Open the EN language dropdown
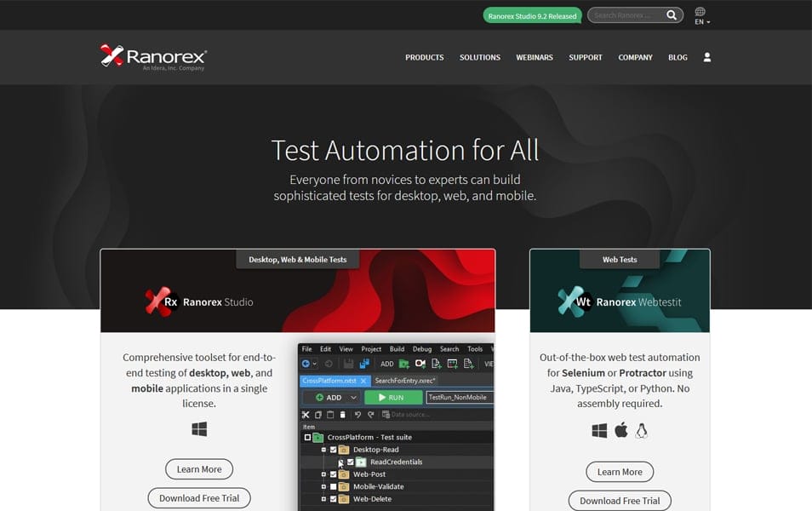This screenshot has height=511, width=812. point(702,22)
